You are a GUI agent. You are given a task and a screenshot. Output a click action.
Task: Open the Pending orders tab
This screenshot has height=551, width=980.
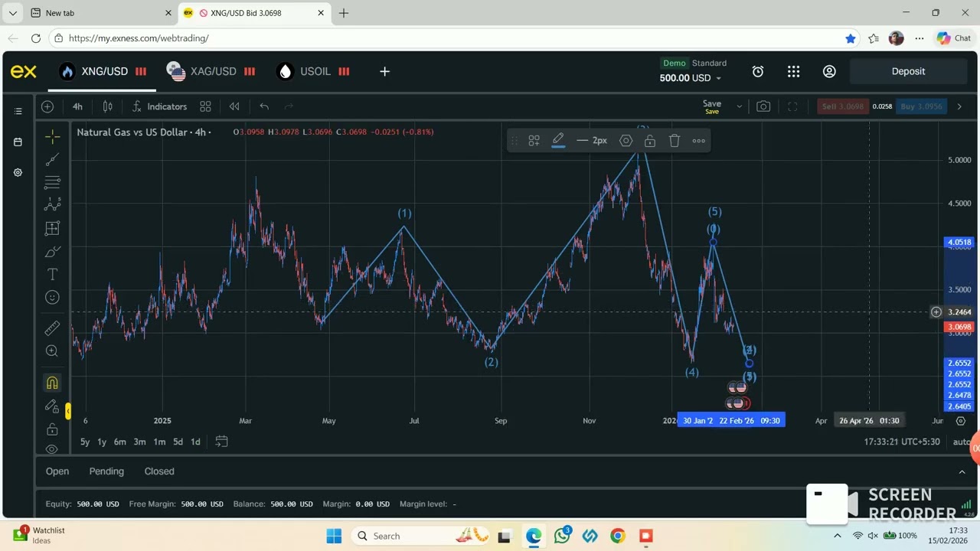106,471
